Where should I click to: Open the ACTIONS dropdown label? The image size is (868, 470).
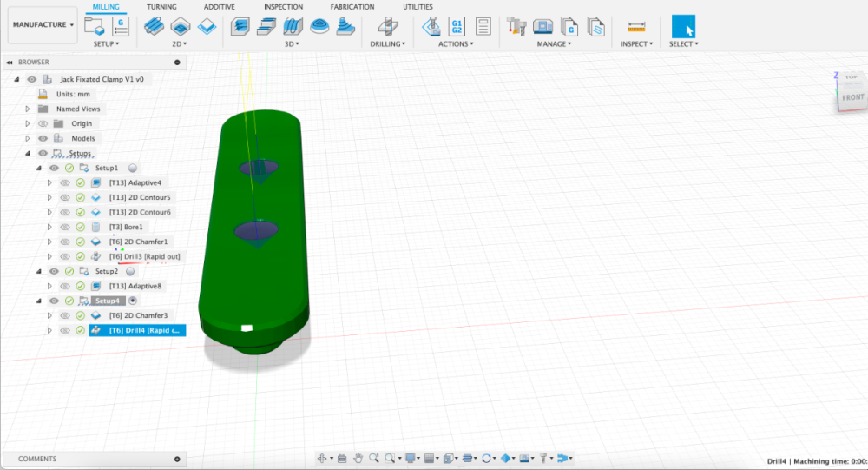[456, 43]
